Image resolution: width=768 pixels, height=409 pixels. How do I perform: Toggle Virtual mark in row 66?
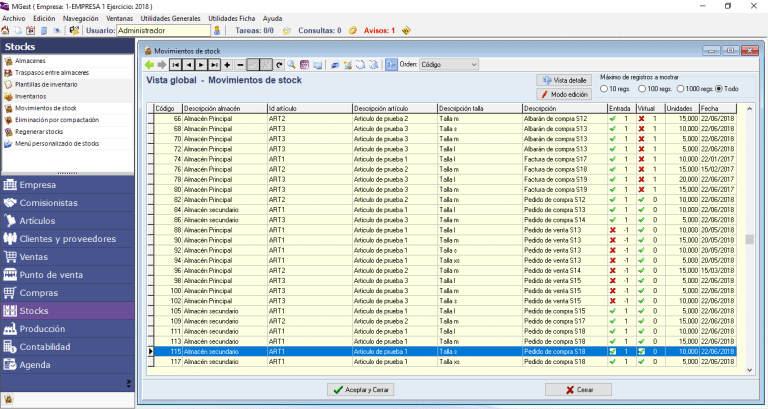641,119
